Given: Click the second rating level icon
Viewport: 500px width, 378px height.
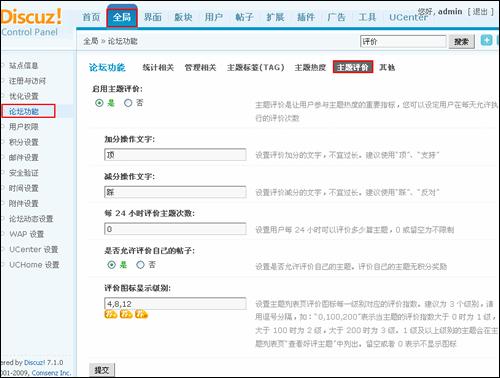Looking at the screenshot, I should coord(126,314).
